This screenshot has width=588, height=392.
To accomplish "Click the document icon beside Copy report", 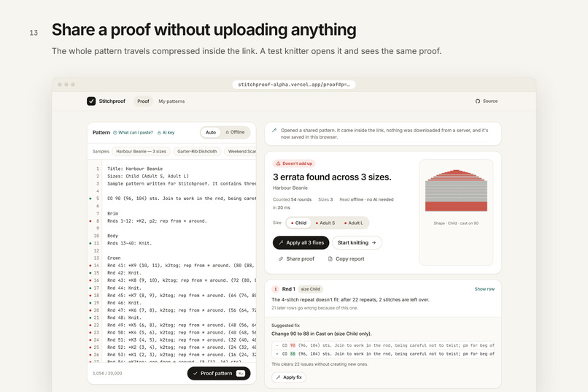I will [x=330, y=259].
